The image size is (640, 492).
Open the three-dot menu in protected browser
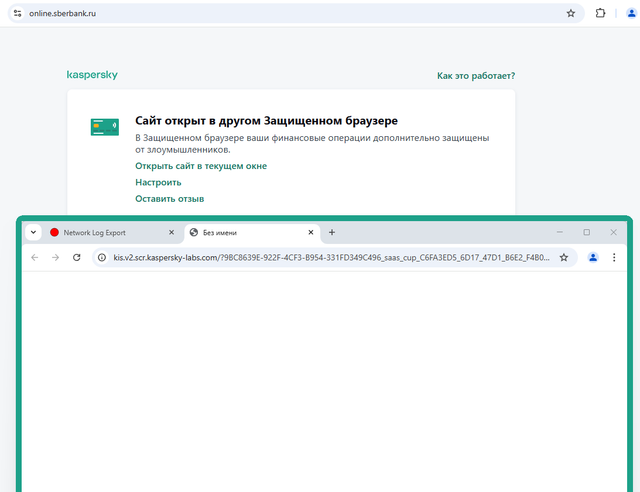coord(614,257)
